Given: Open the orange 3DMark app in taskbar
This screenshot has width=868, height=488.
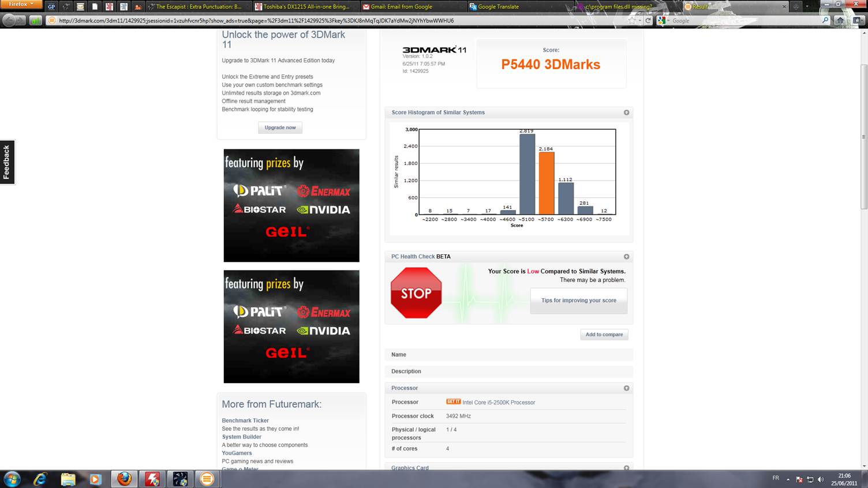Looking at the screenshot, I should click(207, 479).
